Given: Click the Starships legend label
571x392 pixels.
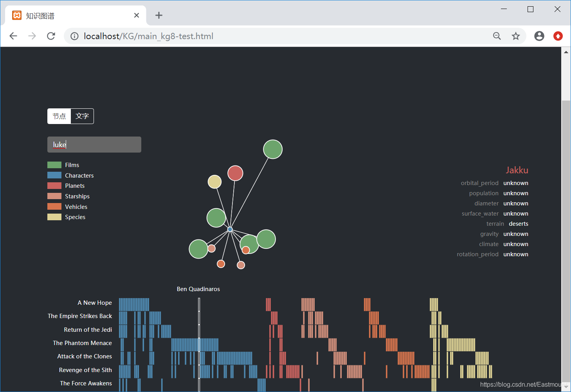Looking at the screenshot, I should tap(77, 196).
